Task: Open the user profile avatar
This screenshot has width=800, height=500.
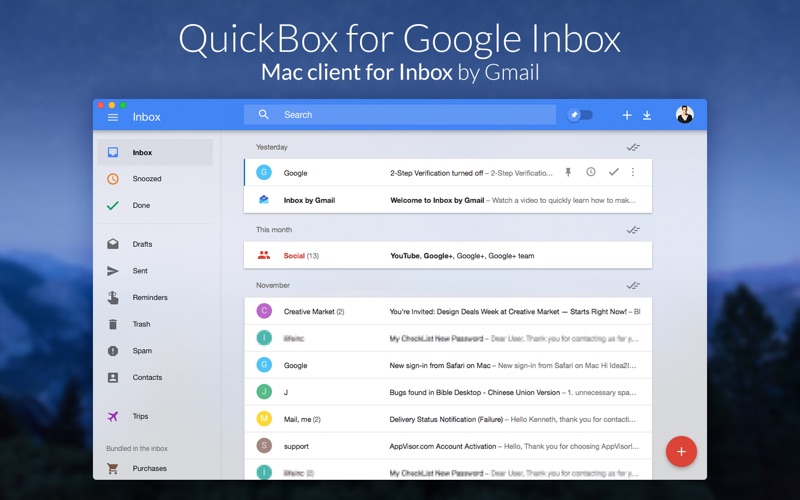Action: click(685, 115)
